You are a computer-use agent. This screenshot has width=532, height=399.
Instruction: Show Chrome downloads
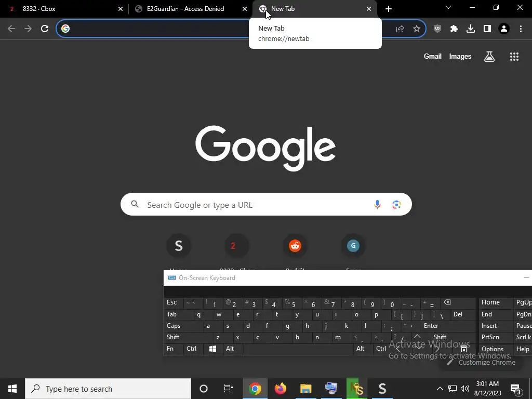pyautogui.click(x=471, y=29)
